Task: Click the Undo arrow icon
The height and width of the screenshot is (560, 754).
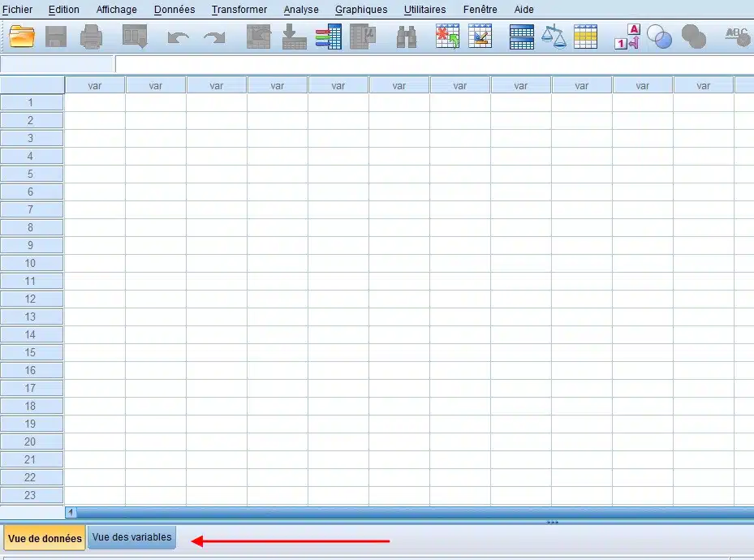Action: pos(178,37)
